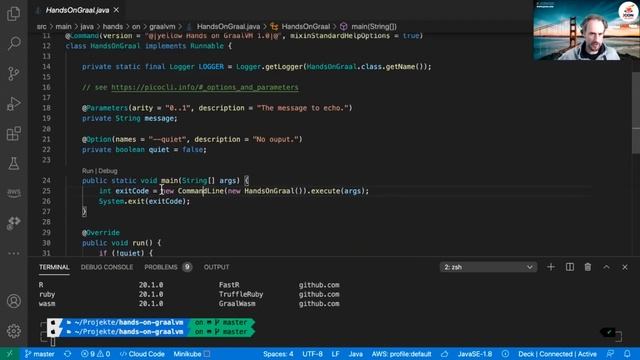The height and width of the screenshot is (360, 640).
Task: Click Minikube status bar item
Action: click(191, 354)
